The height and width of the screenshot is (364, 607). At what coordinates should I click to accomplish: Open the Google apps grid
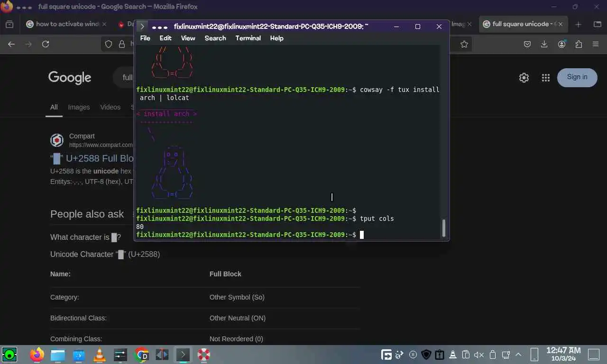546,78
